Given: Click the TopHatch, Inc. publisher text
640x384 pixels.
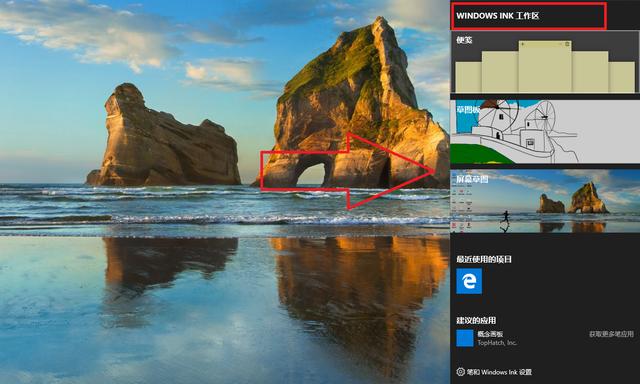Looking at the screenshot, I should (497, 343).
